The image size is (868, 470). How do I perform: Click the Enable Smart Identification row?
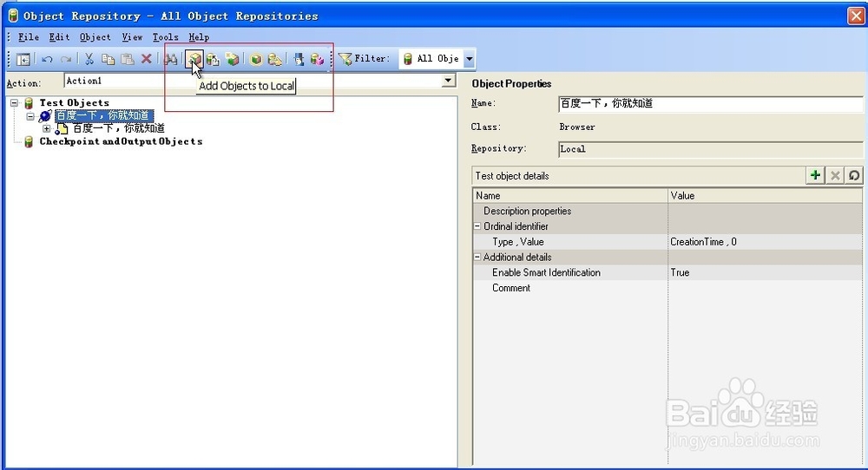pyautogui.click(x=667, y=272)
